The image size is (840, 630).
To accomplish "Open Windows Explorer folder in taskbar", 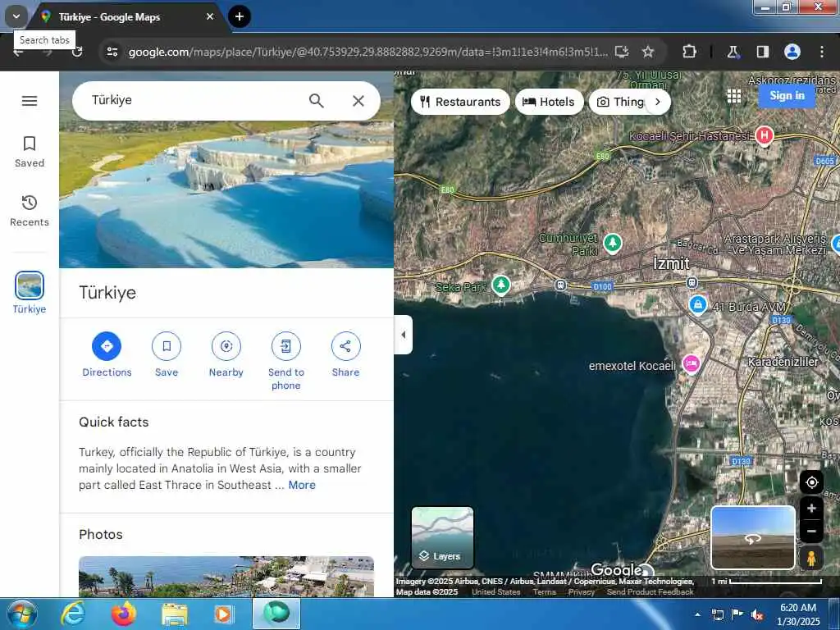I will click(x=175, y=615).
